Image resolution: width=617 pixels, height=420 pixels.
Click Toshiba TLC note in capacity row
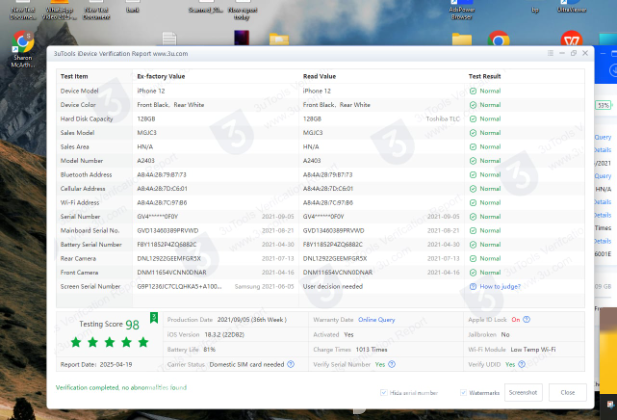[443, 119]
